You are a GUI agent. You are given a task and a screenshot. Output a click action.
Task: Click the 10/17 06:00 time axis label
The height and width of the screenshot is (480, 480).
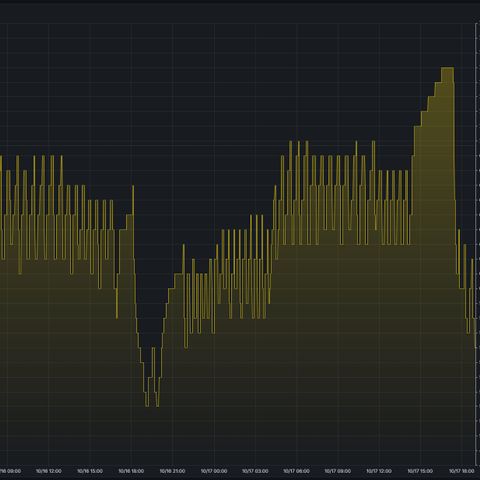[x=296, y=471]
